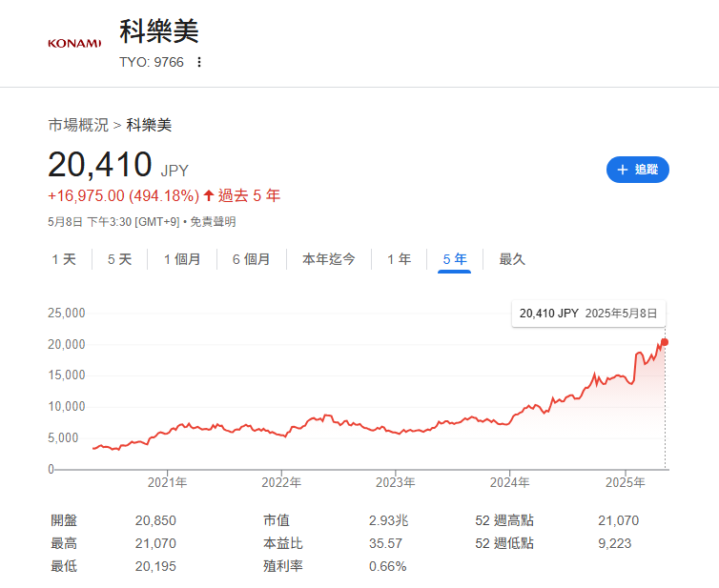Click the 2022年 axis label

[x=281, y=482]
